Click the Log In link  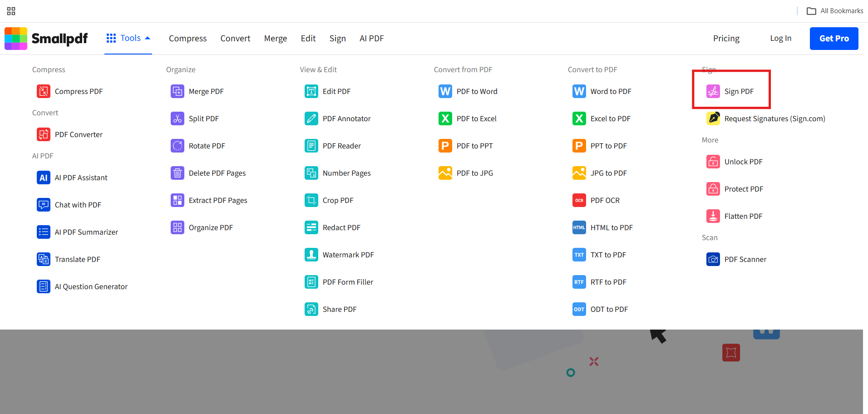click(781, 39)
